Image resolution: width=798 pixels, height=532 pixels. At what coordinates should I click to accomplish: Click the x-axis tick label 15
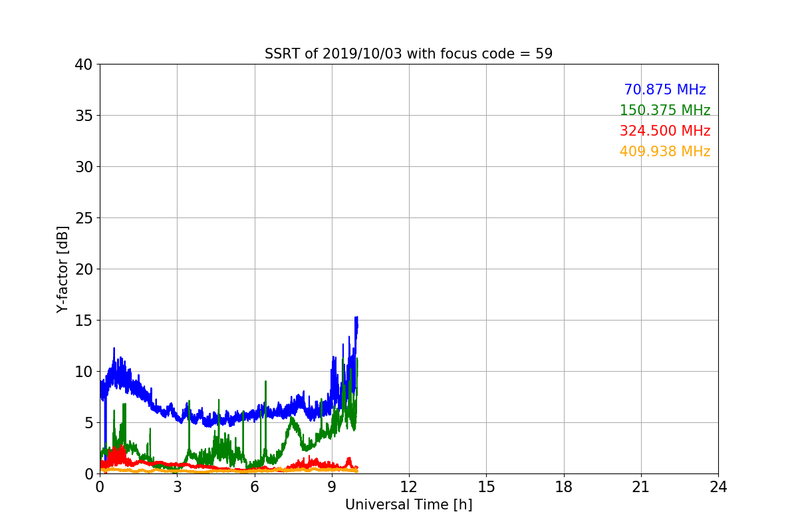click(x=486, y=487)
